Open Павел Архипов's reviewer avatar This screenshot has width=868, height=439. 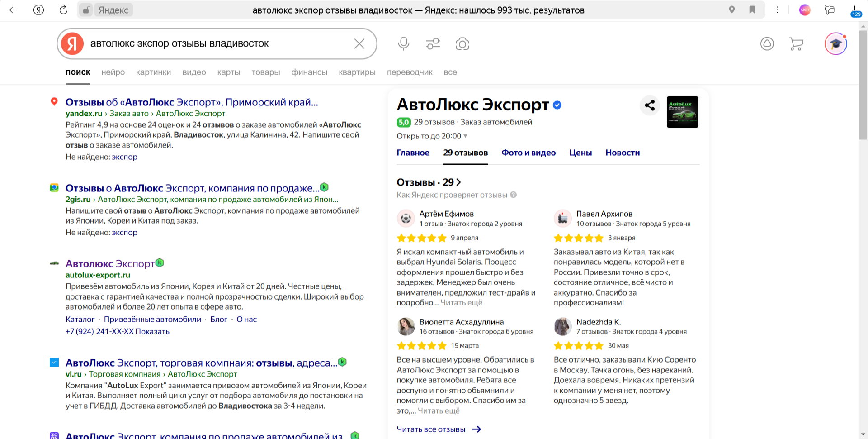(563, 218)
